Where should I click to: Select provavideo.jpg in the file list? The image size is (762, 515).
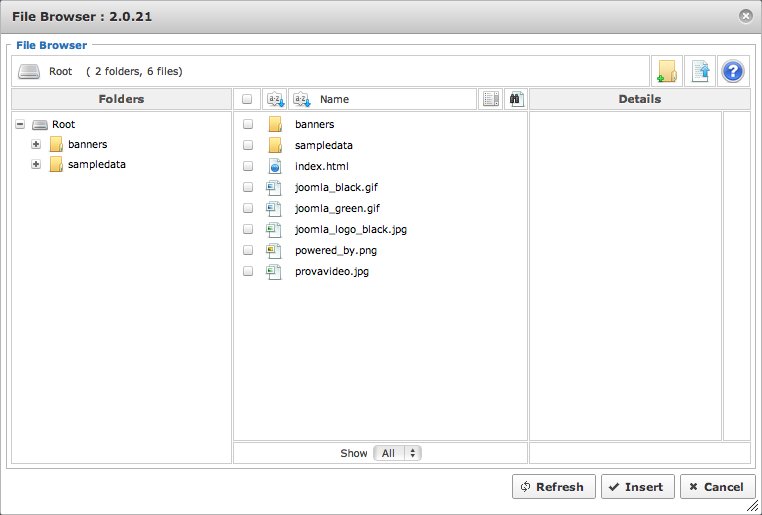click(x=333, y=271)
